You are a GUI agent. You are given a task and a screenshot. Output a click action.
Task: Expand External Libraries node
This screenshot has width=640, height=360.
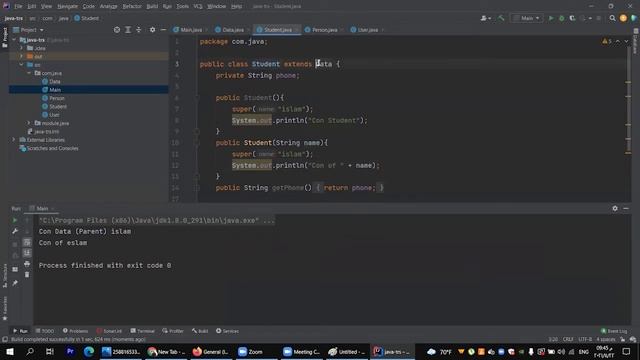pyautogui.click(x=13, y=140)
